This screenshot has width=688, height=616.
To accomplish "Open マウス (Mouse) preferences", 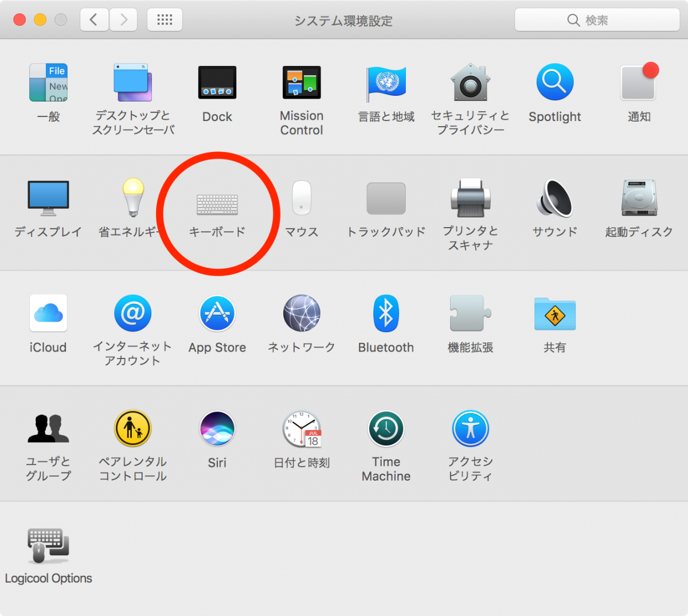I will click(302, 198).
